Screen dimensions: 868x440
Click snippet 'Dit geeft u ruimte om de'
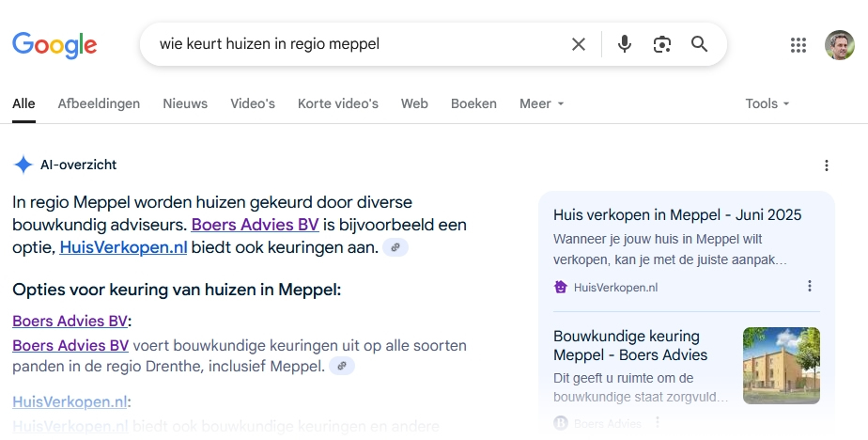(x=624, y=378)
